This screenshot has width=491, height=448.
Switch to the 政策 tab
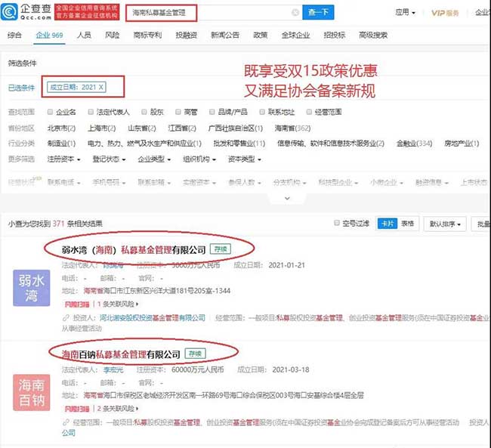260,35
